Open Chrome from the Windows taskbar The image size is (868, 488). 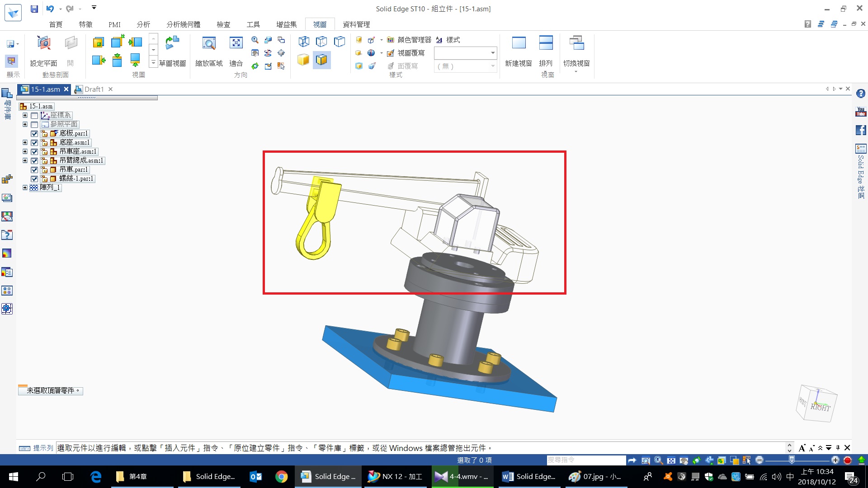click(x=281, y=477)
